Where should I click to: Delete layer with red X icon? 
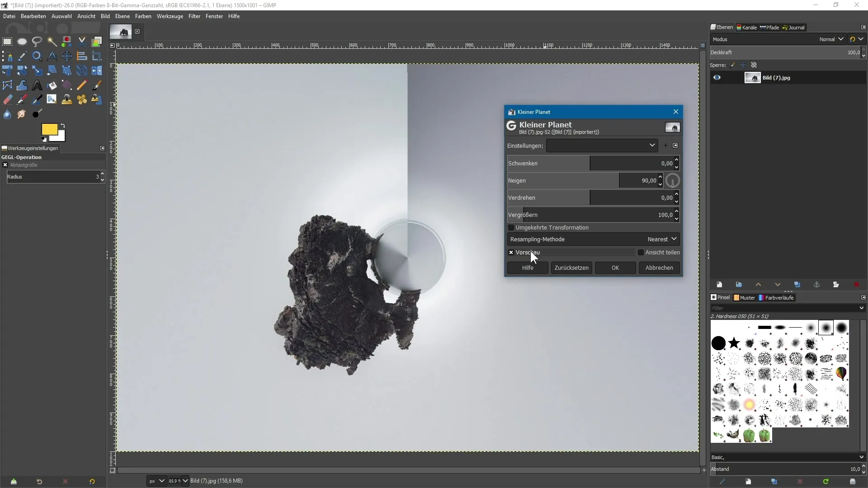pos(856,285)
